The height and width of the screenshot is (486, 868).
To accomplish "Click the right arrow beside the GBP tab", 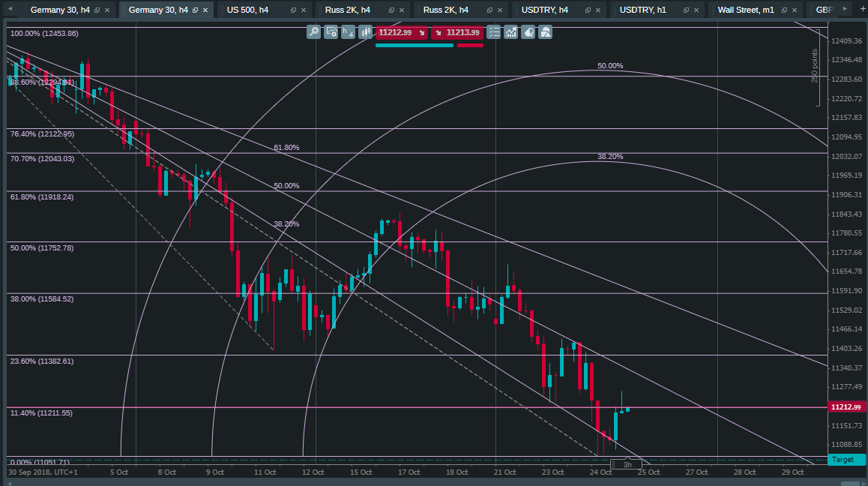I will (x=845, y=10).
